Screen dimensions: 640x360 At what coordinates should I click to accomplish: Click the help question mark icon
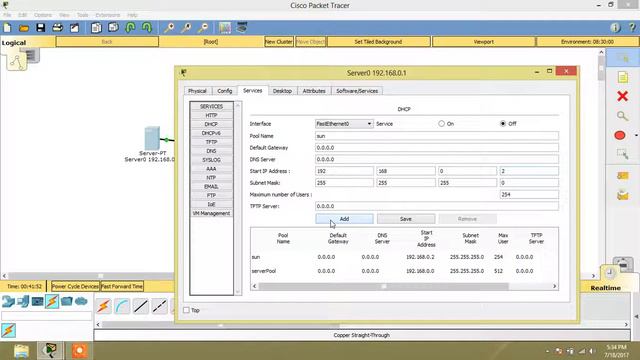(632, 28)
